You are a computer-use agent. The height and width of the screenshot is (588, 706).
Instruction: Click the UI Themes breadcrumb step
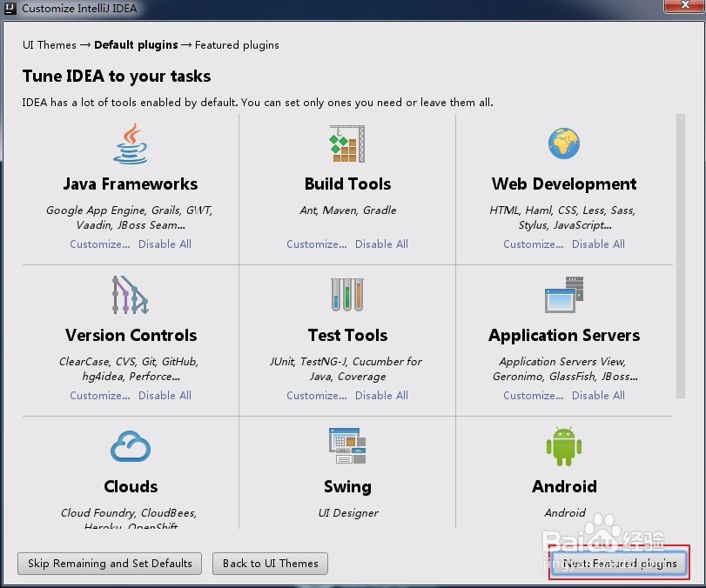coord(50,45)
